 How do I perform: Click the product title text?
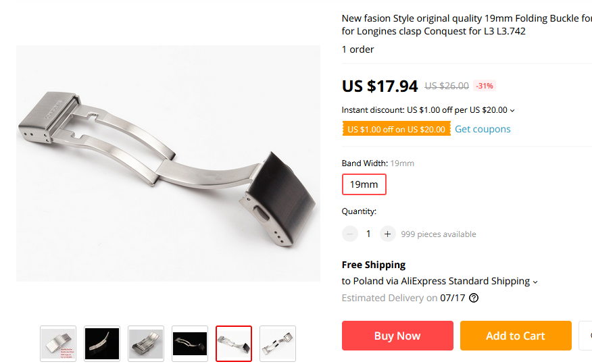466,25
